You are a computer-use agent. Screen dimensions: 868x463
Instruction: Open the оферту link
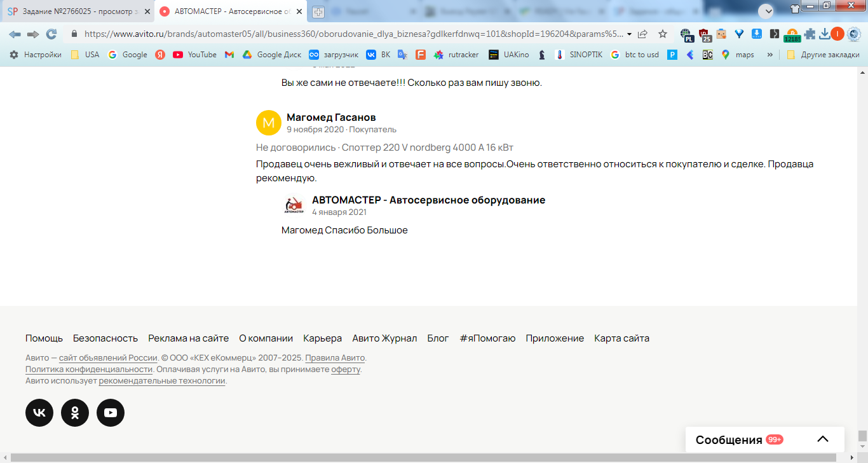tap(346, 369)
